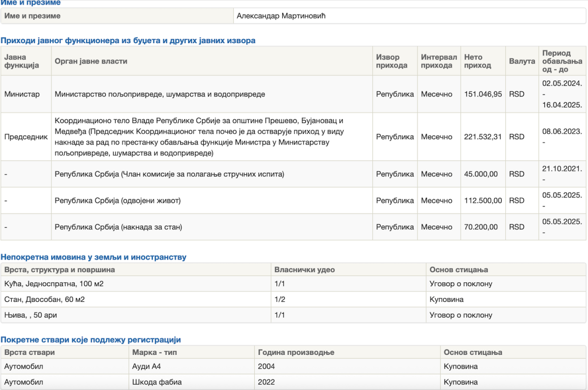Click the Валута column header
Image resolution: width=588 pixels, height=390 pixels.
[522, 61]
